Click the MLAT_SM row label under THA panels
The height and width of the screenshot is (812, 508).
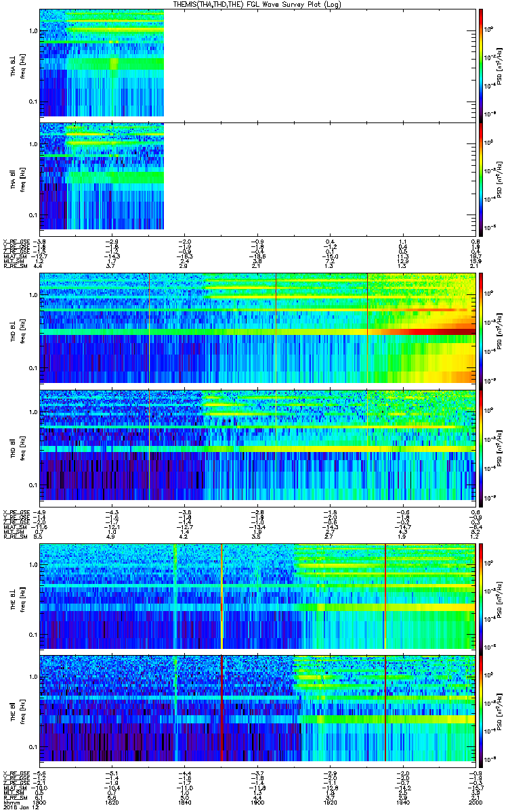14,257
